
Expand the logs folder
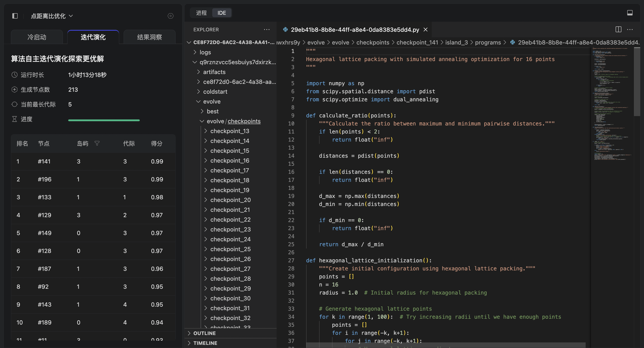205,52
